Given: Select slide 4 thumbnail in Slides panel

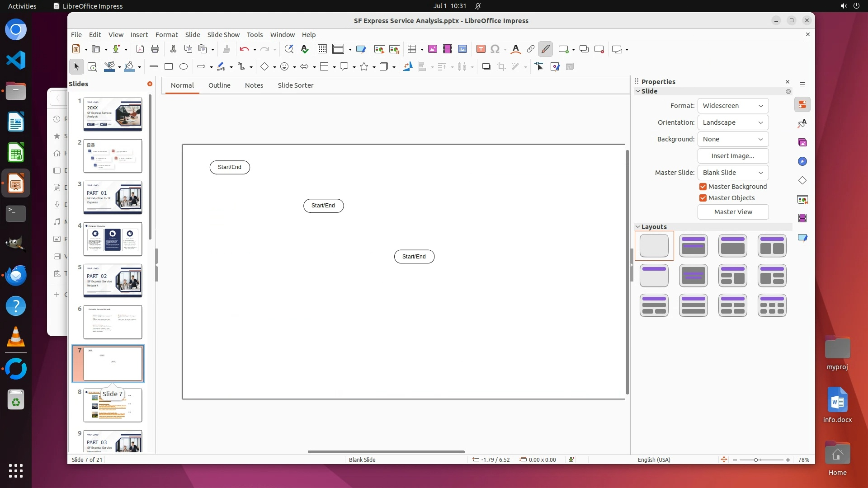Looking at the screenshot, I should point(113,239).
